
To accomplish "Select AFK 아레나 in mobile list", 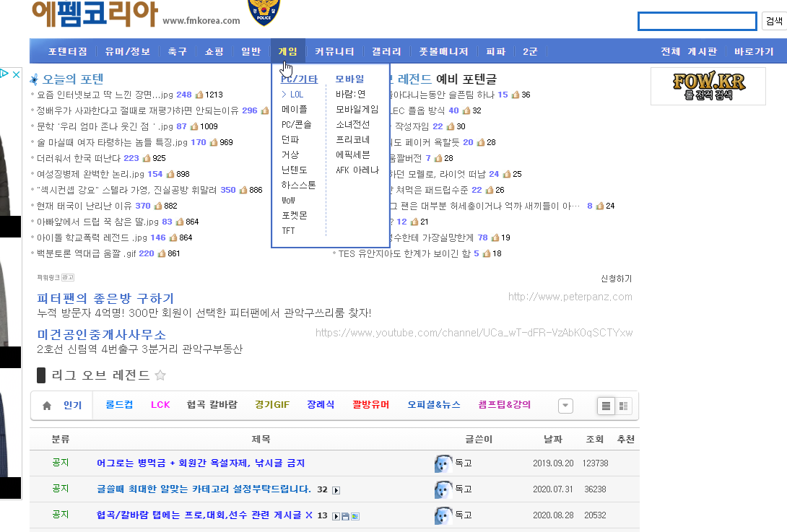I will (357, 170).
